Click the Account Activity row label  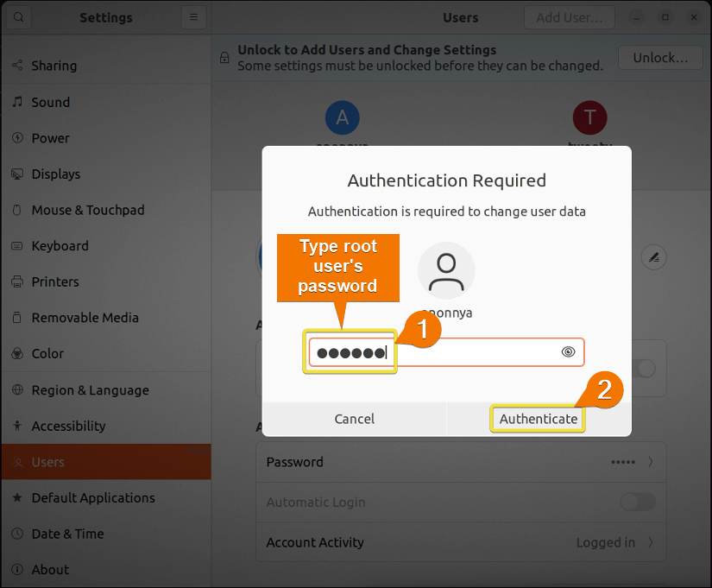coord(315,542)
